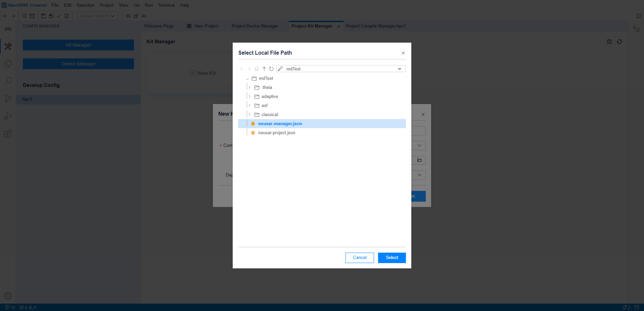
Task: Open the mdTest path dropdown
Action: click(x=400, y=69)
